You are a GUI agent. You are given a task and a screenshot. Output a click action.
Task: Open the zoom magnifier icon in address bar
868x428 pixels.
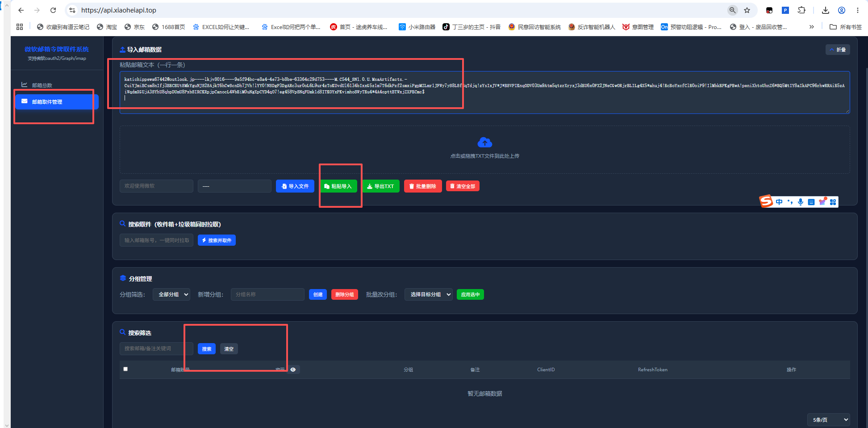point(733,10)
